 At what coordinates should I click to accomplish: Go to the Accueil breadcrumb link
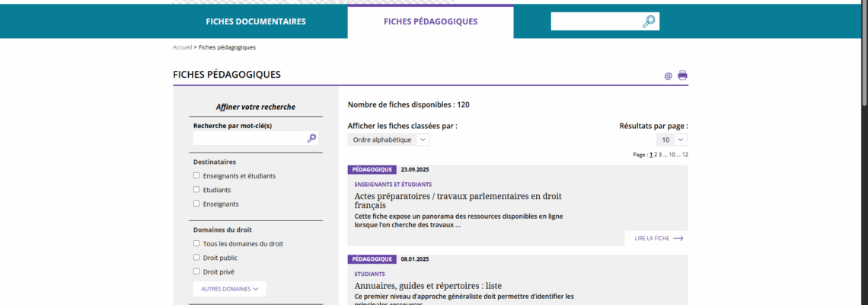pos(182,47)
